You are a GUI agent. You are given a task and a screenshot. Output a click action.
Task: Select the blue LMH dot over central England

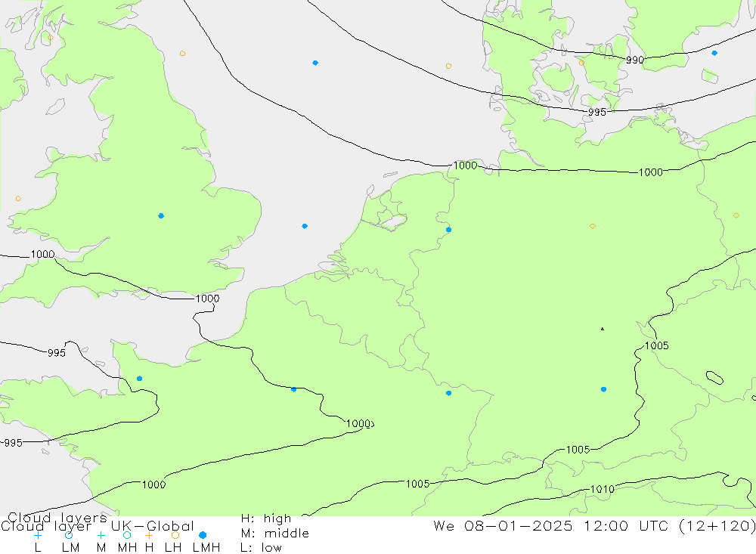161,216
